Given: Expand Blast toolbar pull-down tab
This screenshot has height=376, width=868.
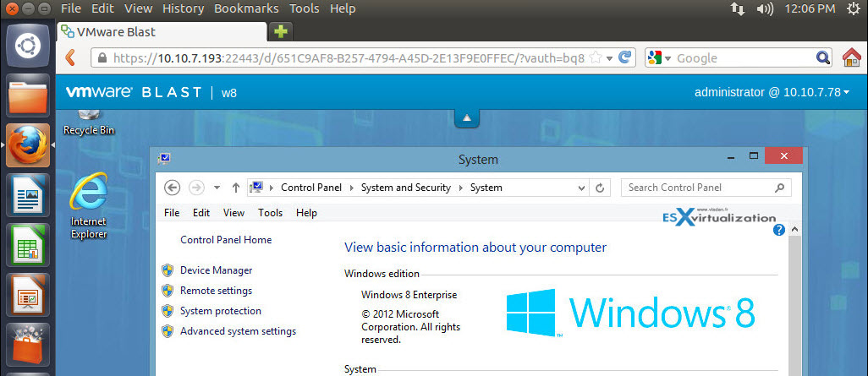Looking at the screenshot, I should [467, 118].
